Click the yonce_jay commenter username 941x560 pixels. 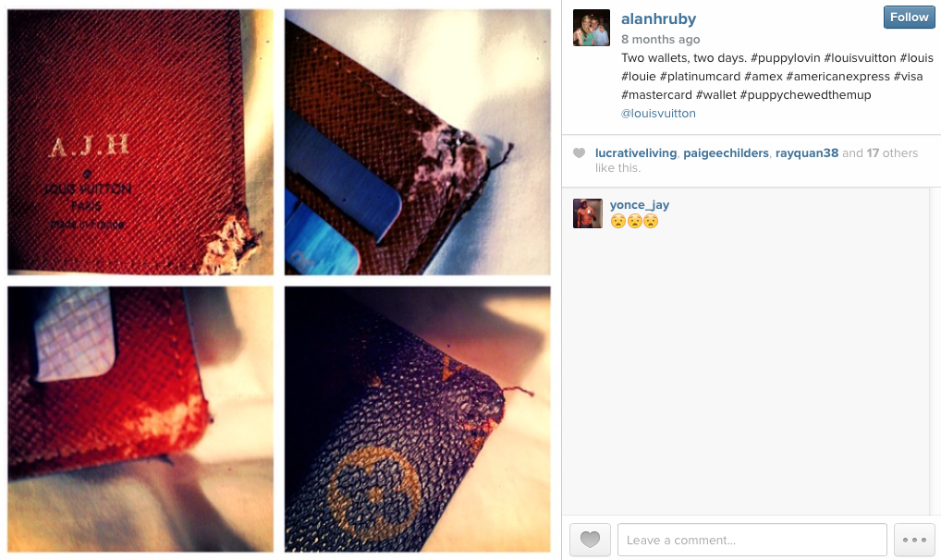tap(640, 204)
